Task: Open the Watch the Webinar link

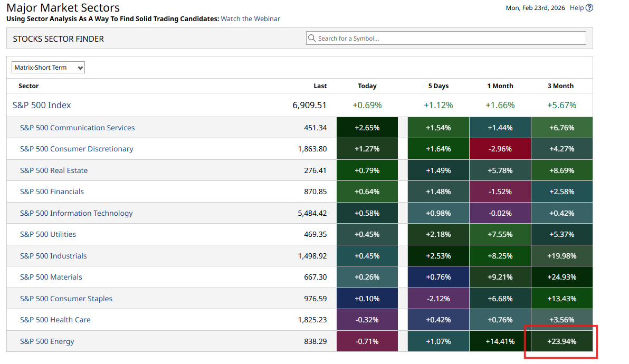Action: pos(250,19)
